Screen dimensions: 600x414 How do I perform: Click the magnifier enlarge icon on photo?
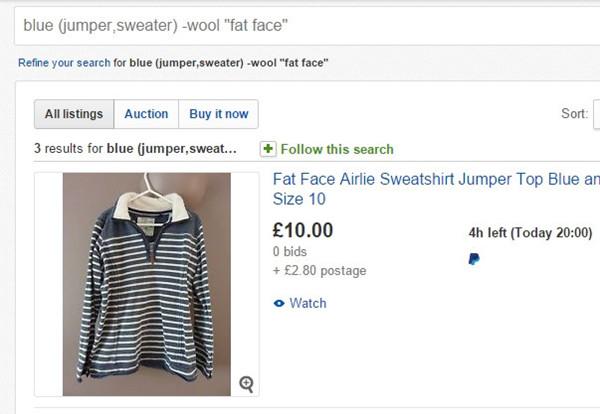coord(246,383)
